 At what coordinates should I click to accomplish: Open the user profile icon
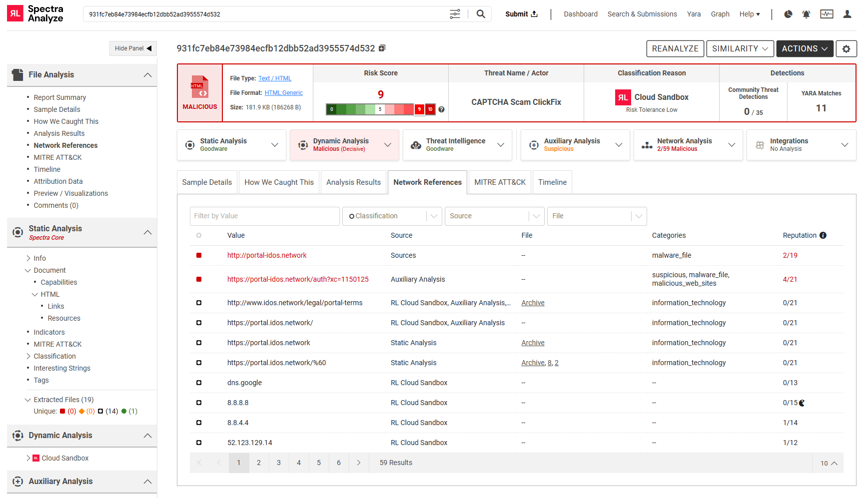(x=847, y=14)
